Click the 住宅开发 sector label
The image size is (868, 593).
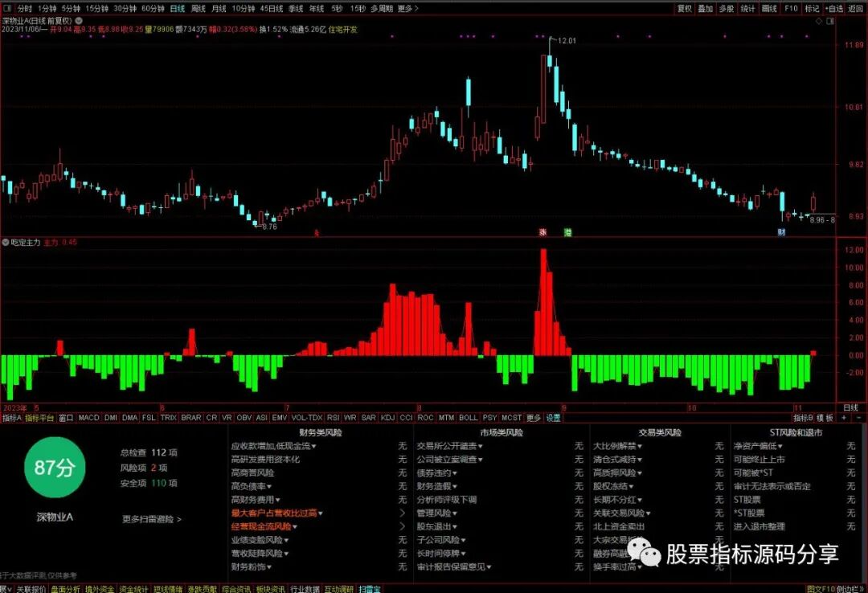[x=343, y=30]
